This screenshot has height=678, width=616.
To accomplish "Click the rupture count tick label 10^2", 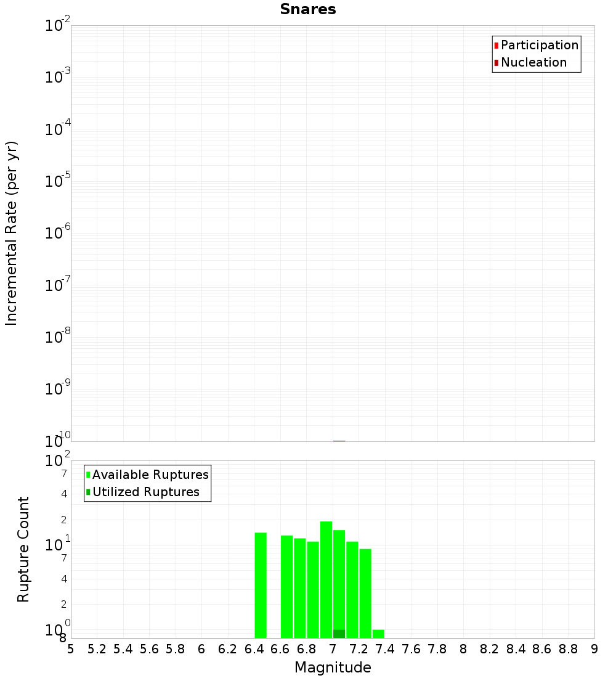I will coord(57,459).
